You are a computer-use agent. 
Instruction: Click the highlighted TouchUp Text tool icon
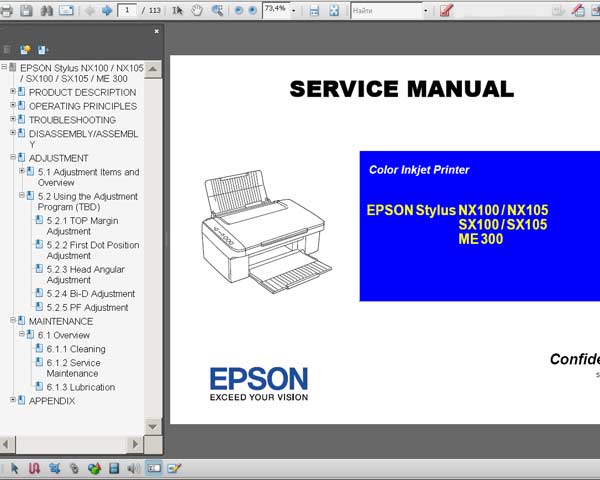(x=154, y=468)
